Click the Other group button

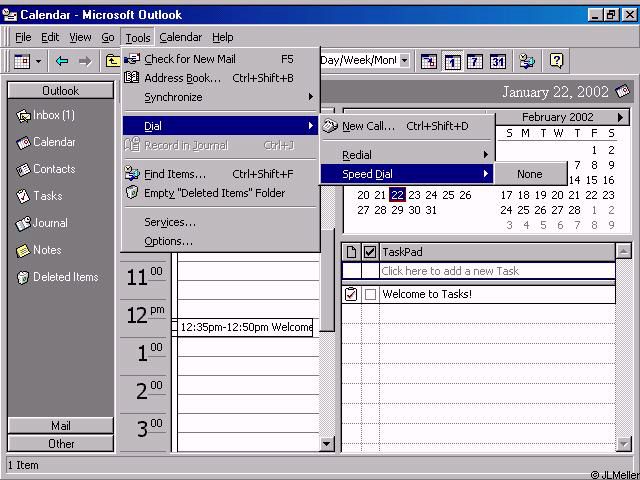60,443
